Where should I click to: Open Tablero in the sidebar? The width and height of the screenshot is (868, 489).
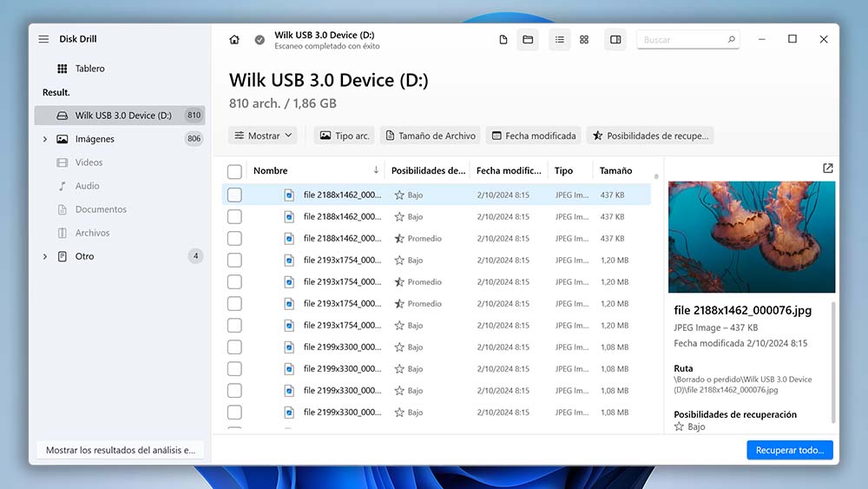[x=120, y=69]
